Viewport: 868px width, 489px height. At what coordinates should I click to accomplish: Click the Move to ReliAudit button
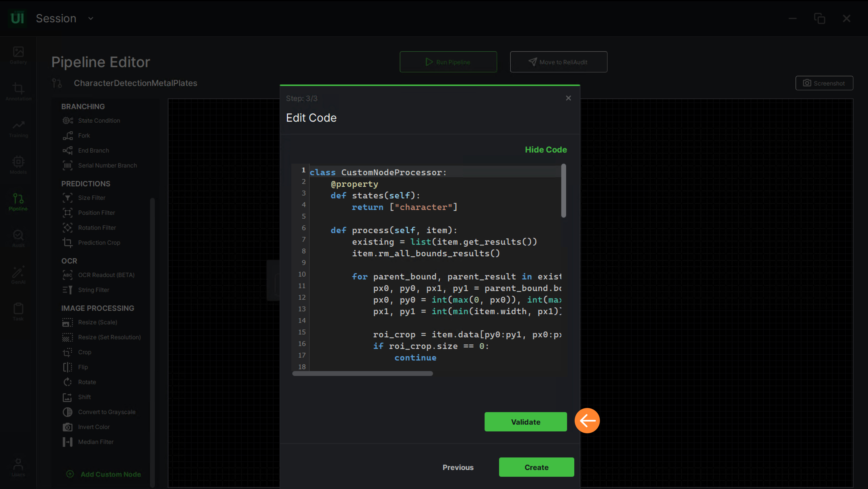(559, 62)
